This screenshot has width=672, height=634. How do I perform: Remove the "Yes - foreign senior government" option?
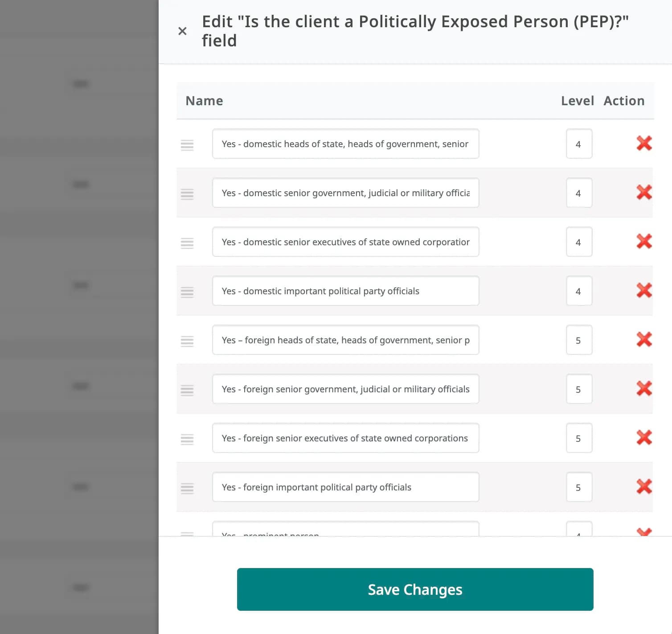pos(644,389)
